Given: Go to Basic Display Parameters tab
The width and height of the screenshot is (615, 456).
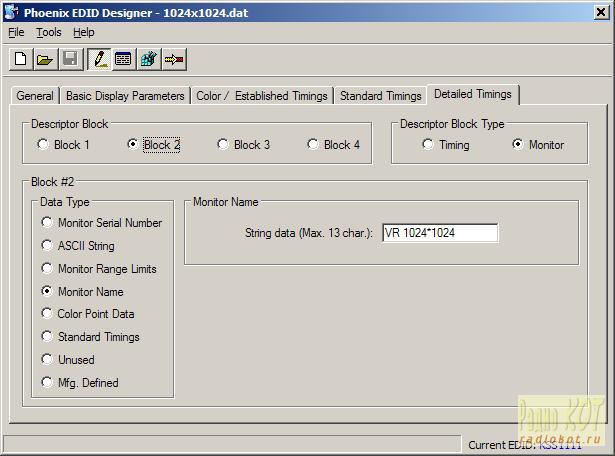Looking at the screenshot, I should coord(125,96).
